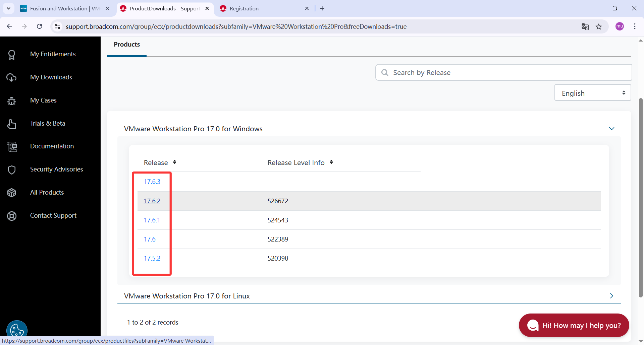The image size is (644, 345).
Task: Open My Cases bug icon
Action: 11,100
